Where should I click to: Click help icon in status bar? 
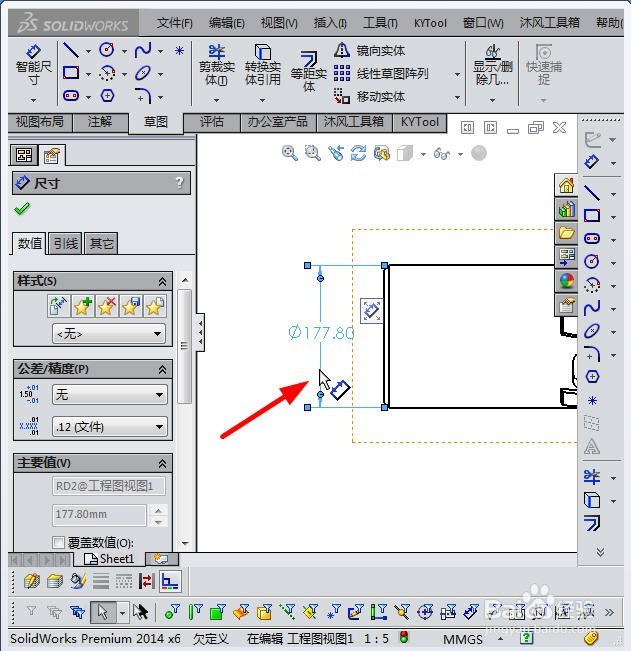click(526, 637)
